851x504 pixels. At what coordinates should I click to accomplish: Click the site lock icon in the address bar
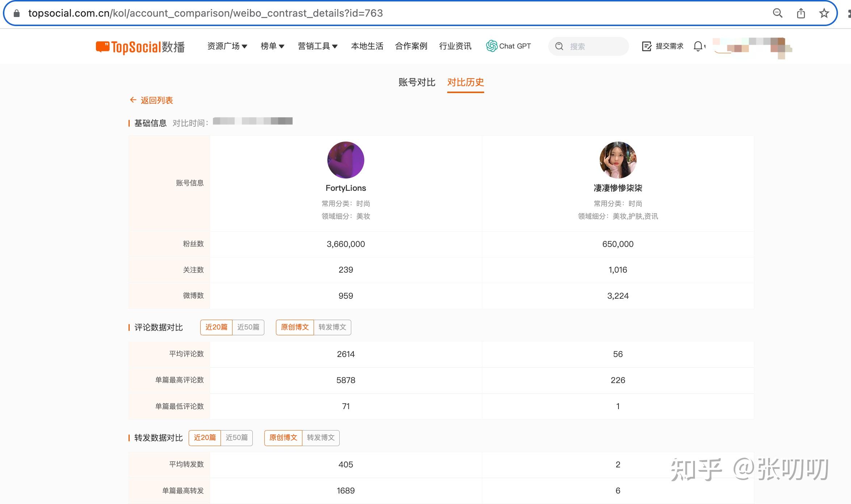pyautogui.click(x=16, y=13)
